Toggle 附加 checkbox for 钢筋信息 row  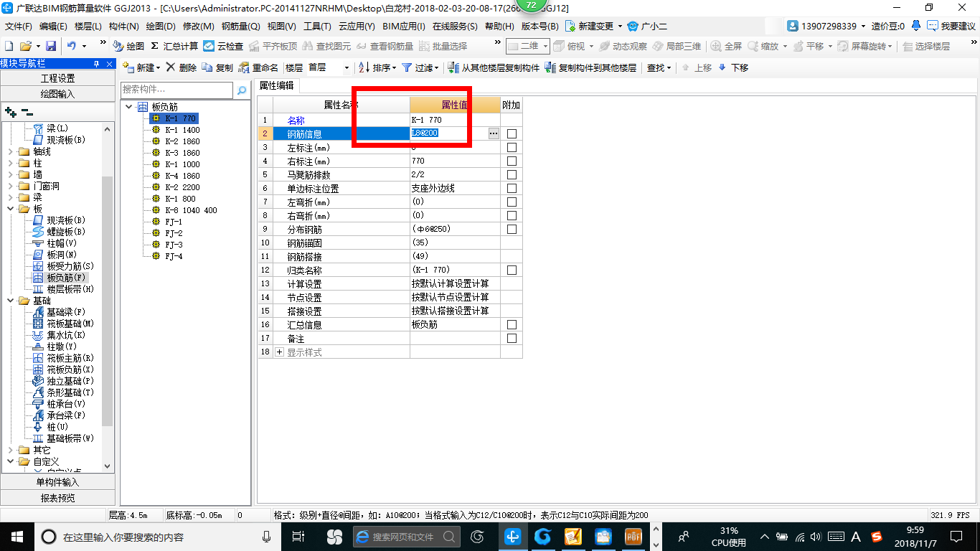(x=512, y=133)
